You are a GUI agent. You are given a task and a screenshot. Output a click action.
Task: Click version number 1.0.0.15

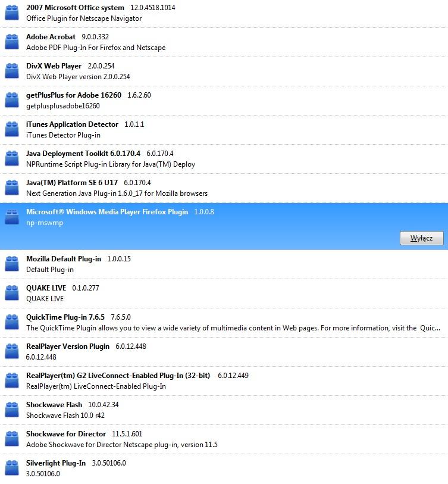119,258
